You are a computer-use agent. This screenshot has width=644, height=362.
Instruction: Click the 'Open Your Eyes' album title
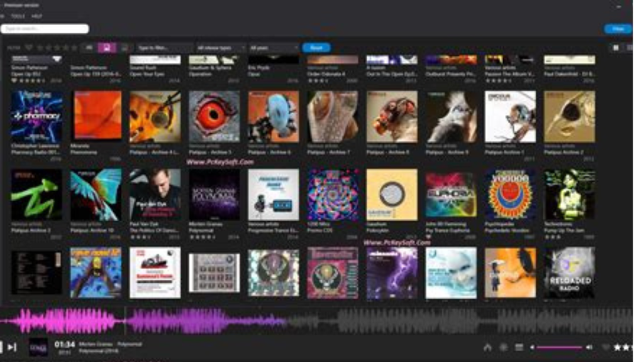(x=147, y=74)
